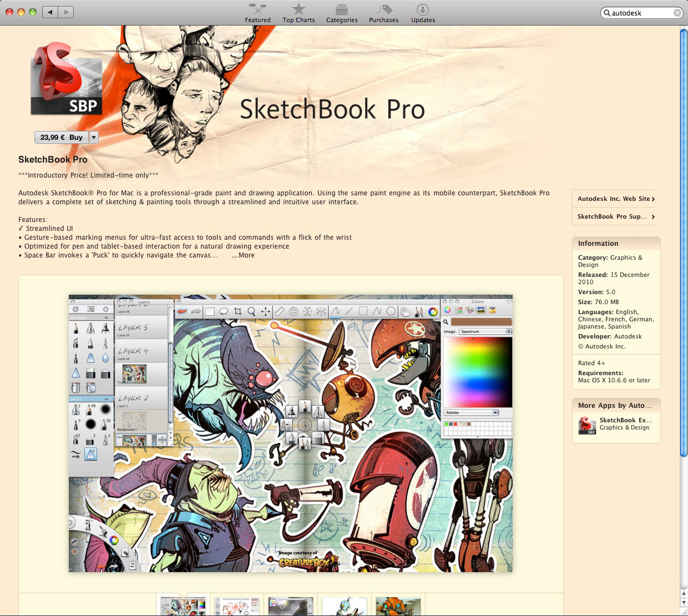Click the 'Mac OS X 10.6.6 or later' requirement
688x616 pixels.
click(x=614, y=380)
